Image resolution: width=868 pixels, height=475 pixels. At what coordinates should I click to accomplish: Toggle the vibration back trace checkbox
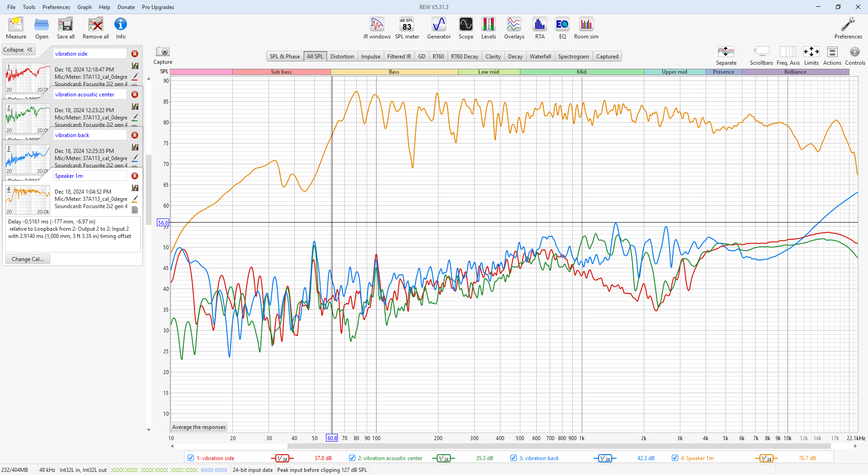514,458
